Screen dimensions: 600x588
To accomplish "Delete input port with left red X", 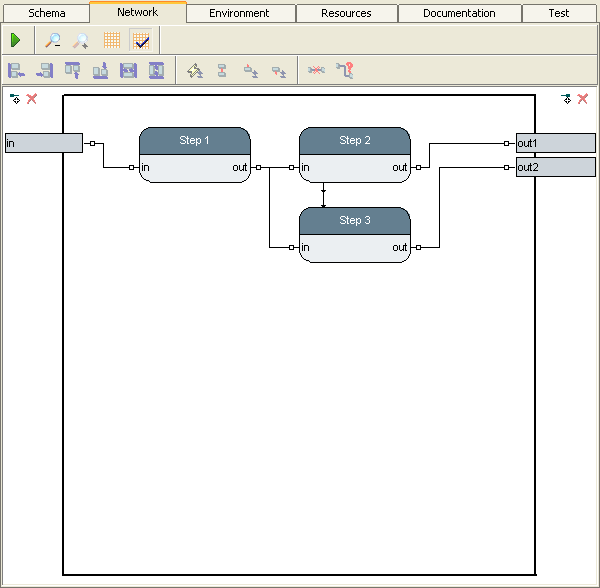I will click(32, 99).
